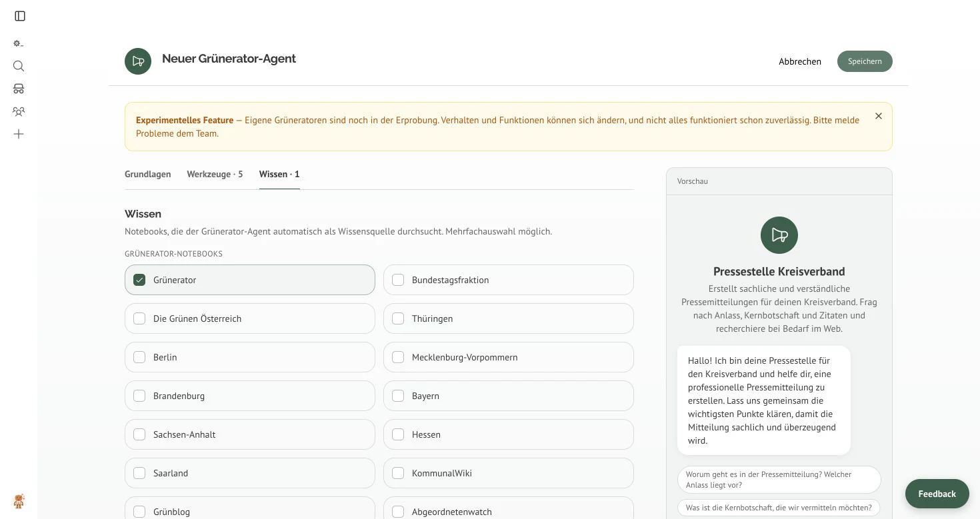Select the Wissen · 1 tab
The image size is (980, 519).
(279, 174)
